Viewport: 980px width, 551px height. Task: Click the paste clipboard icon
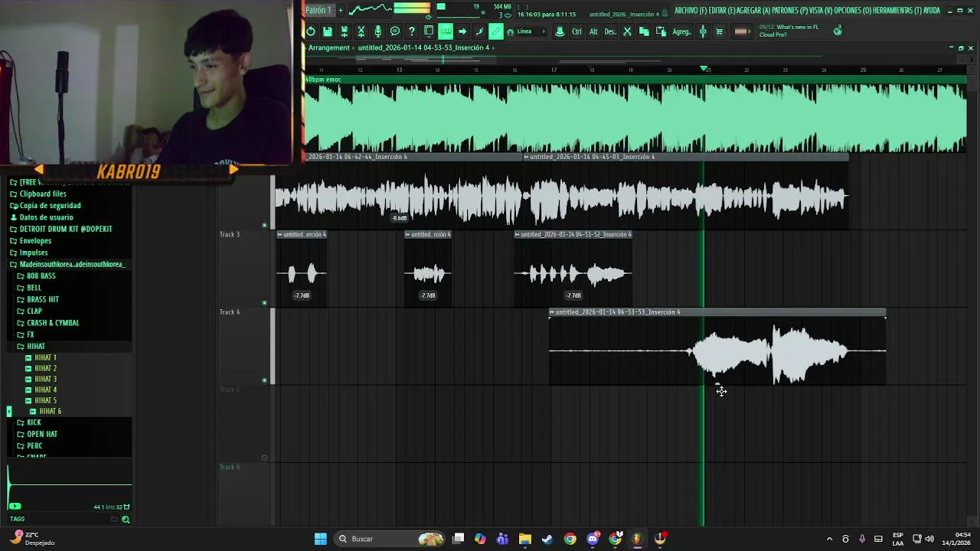tap(661, 31)
